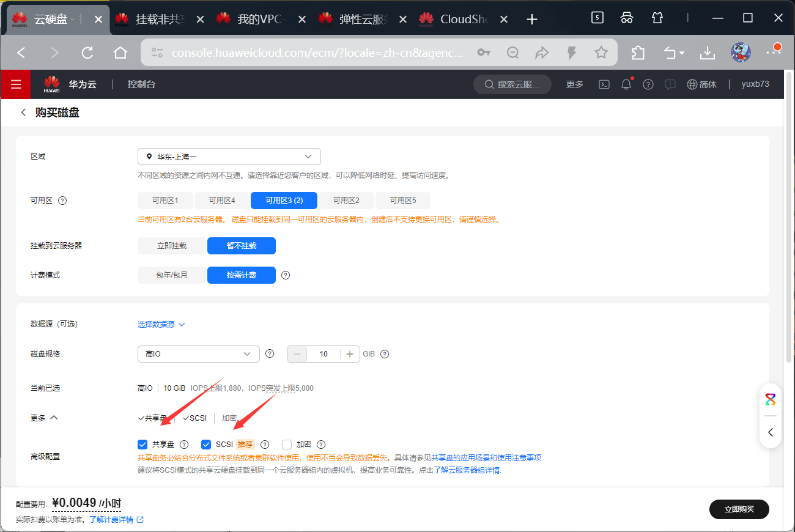795x532 pixels.
Task: Click the colorful assistant floating icon
Action: 771,400
